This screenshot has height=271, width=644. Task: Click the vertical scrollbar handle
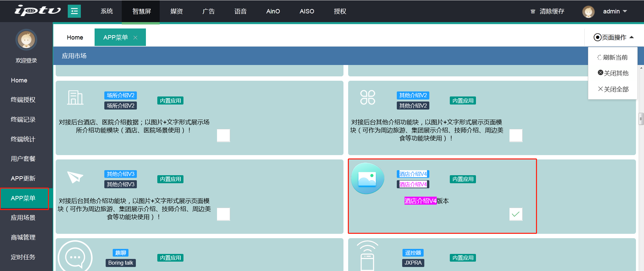641,119
